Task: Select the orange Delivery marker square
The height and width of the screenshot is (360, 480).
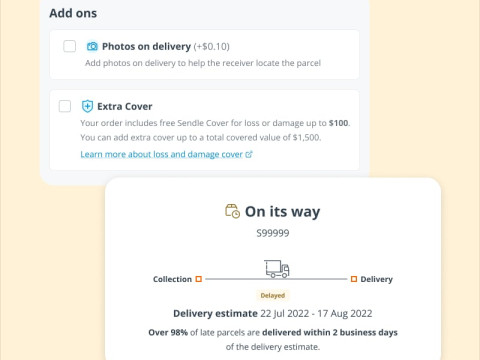Action: tap(354, 279)
